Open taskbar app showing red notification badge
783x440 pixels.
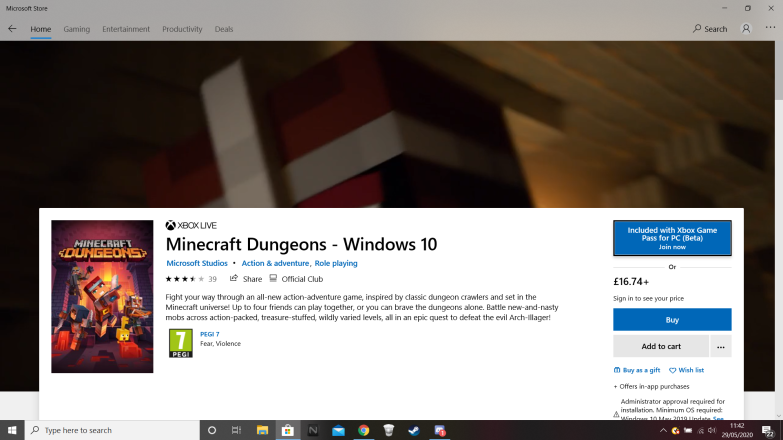coord(439,430)
